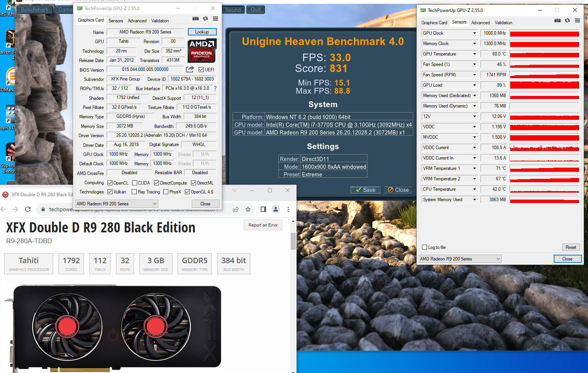Focus the browser address bar
This screenshot has height=373, width=588.
pyautogui.click(x=135, y=209)
